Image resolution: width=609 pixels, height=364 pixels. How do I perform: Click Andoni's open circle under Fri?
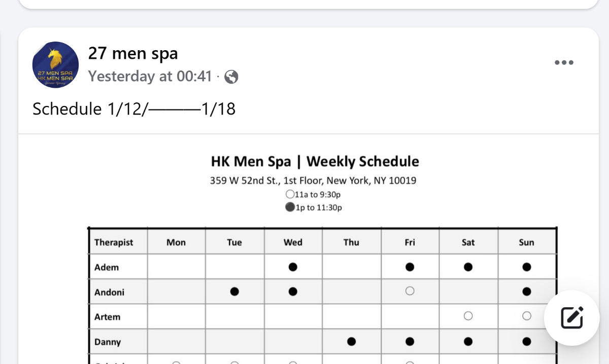410,291
